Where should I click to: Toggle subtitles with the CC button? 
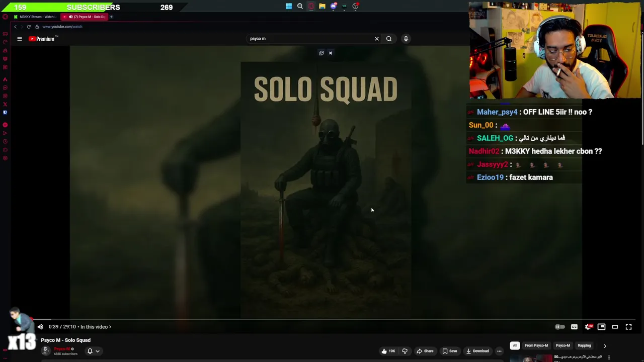click(x=574, y=327)
